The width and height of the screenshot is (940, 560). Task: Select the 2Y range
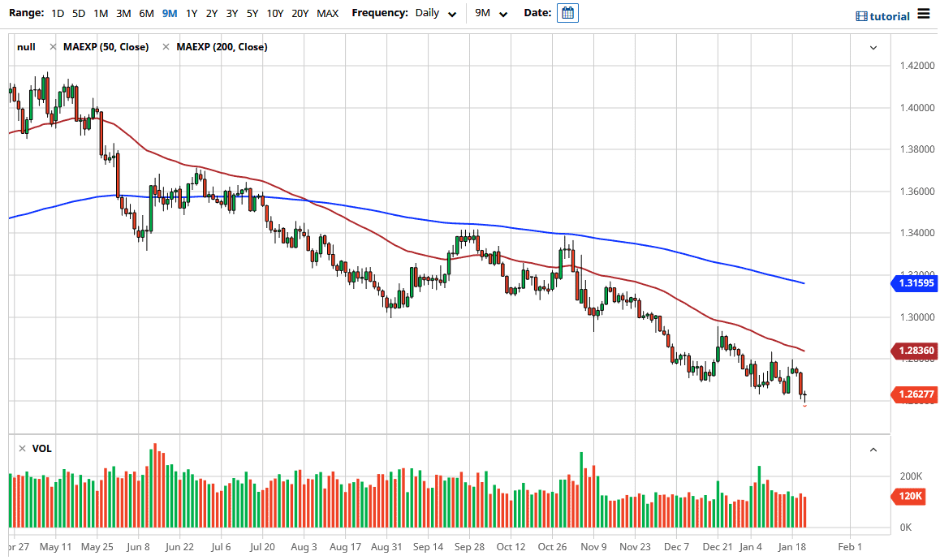click(212, 13)
